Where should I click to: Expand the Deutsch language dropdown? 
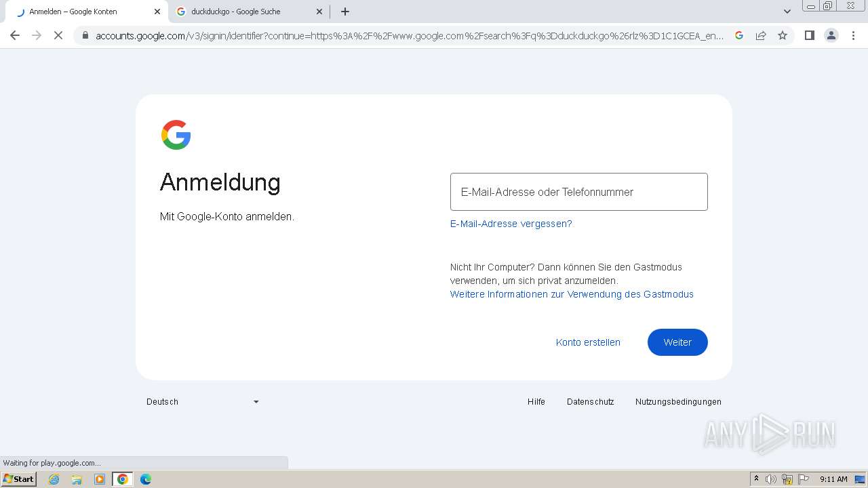pyautogui.click(x=203, y=402)
